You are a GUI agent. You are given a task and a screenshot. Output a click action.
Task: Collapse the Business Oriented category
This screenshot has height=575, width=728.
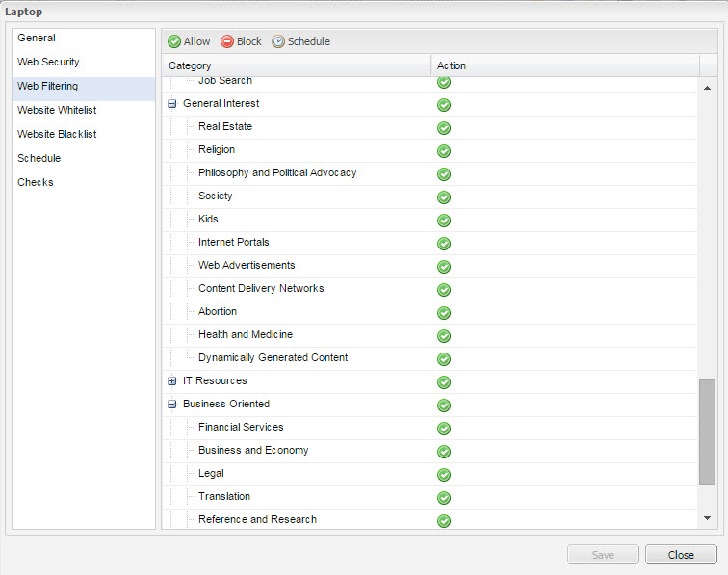click(172, 405)
